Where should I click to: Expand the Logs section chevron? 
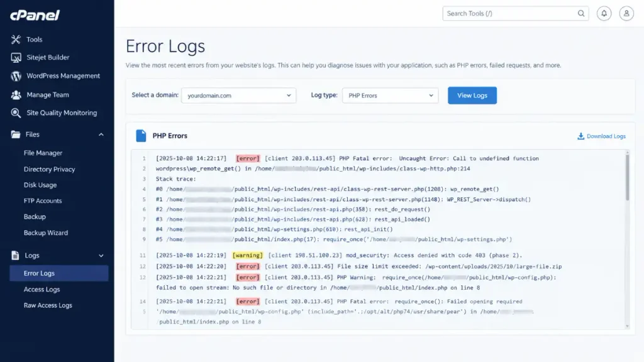[x=101, y=256]
